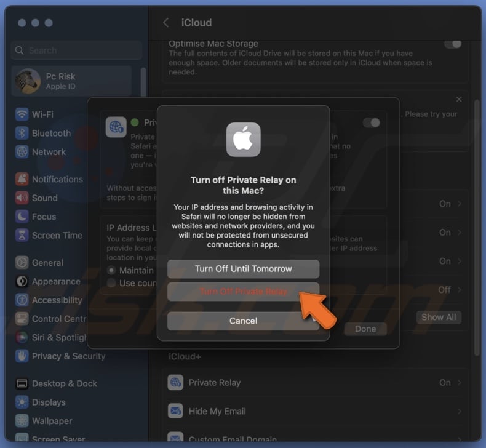Select Privacy & Security label in the sidebar

point(68,356)
